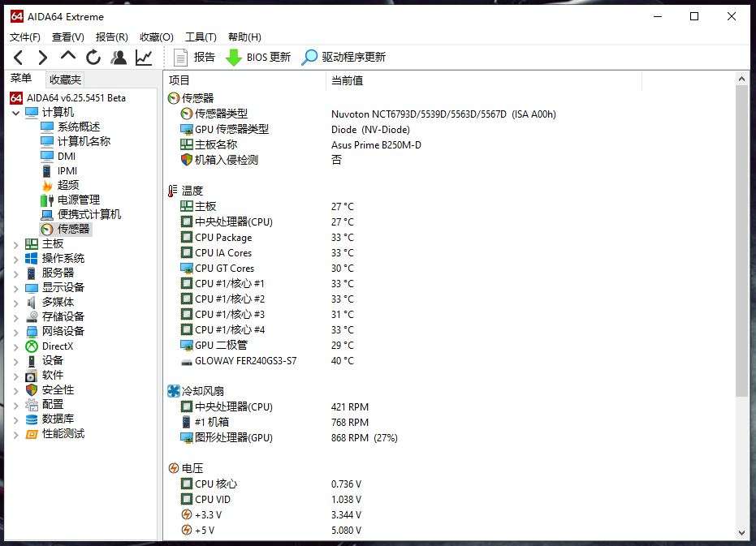This screenshot has height=546, width=756.
Task: Refresh the sensor readings with the refresh icon
Action: (x=93, y=58)
